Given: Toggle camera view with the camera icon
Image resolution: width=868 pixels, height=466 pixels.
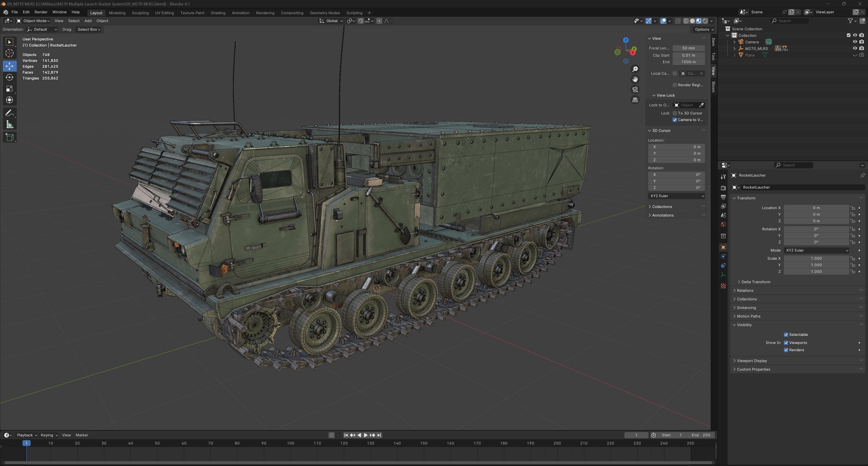Looking at the screenshot, I should pos(635,90).
